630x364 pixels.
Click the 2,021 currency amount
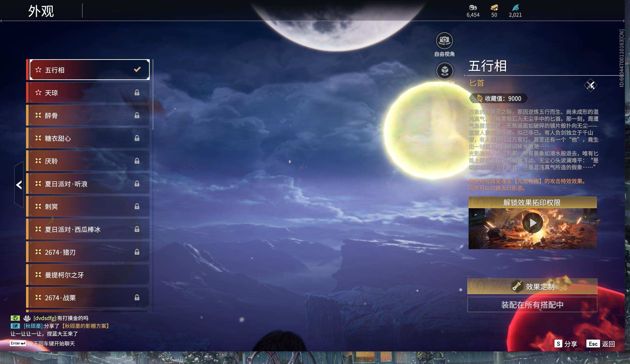pyautogui.click(x=515, y=15)
